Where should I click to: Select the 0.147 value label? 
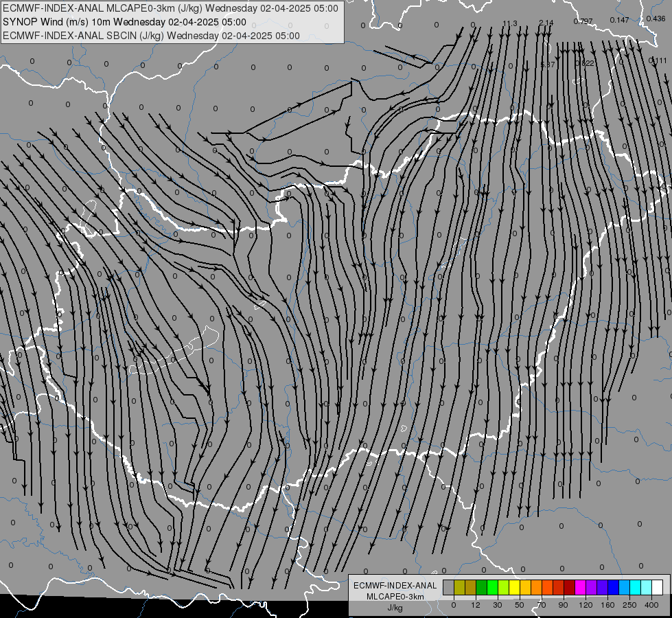point(619,20)
